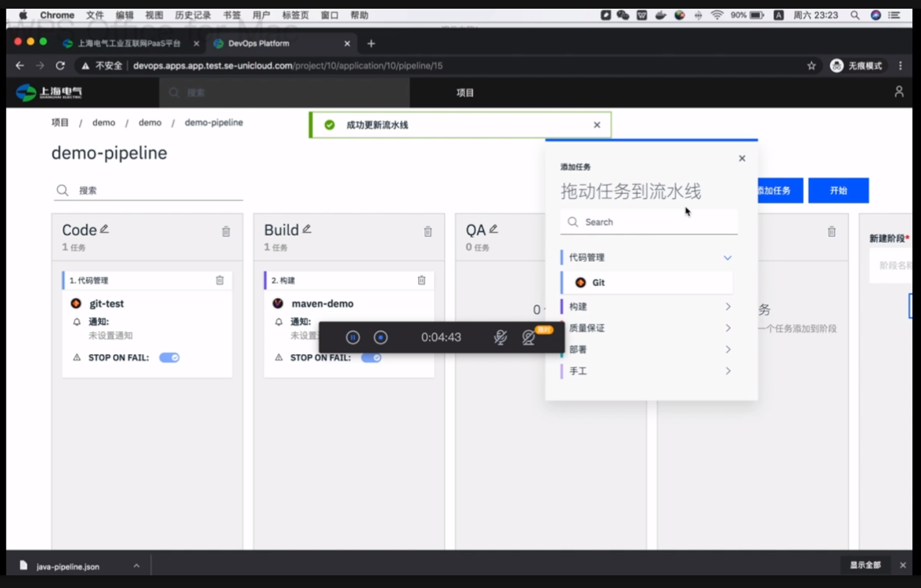Click the delete trash icon on Code stage
The height and width of the screenshot is (588, 921).
tap(225, 229)
